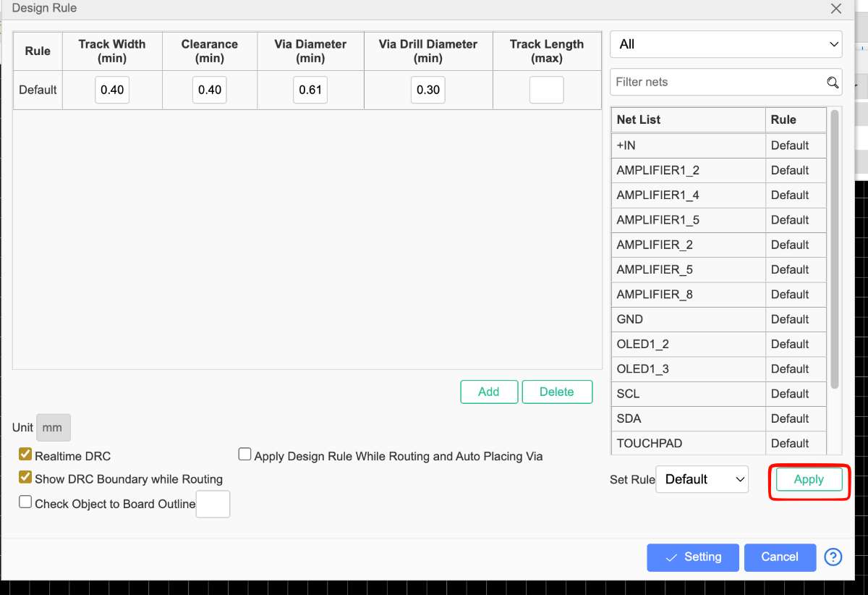This screenshot has width=868, height=595.
Task: Click the Default rule cell beside SCL
Action: (x=796, y=394)
